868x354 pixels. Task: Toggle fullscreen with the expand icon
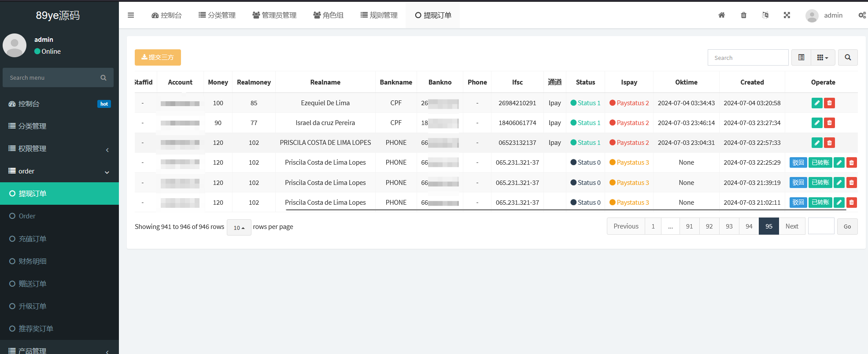click(x=787, y=15)
